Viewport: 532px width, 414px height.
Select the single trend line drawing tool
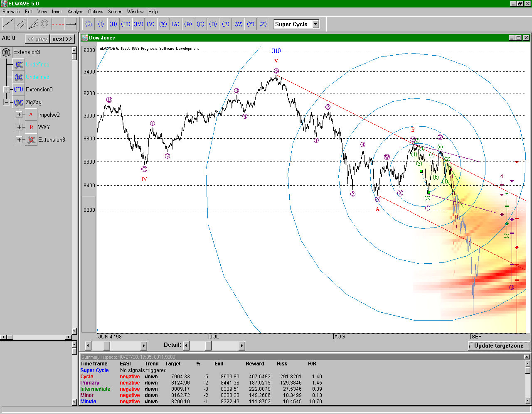coord(8,24)
